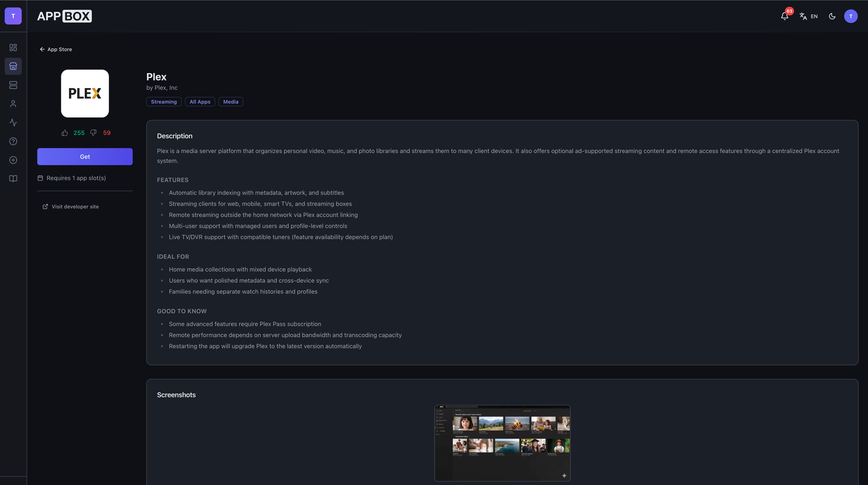This screenshot has width=868, height=485.
Task: Open notifications bell with 63 badge
Action: click(785, 16)
